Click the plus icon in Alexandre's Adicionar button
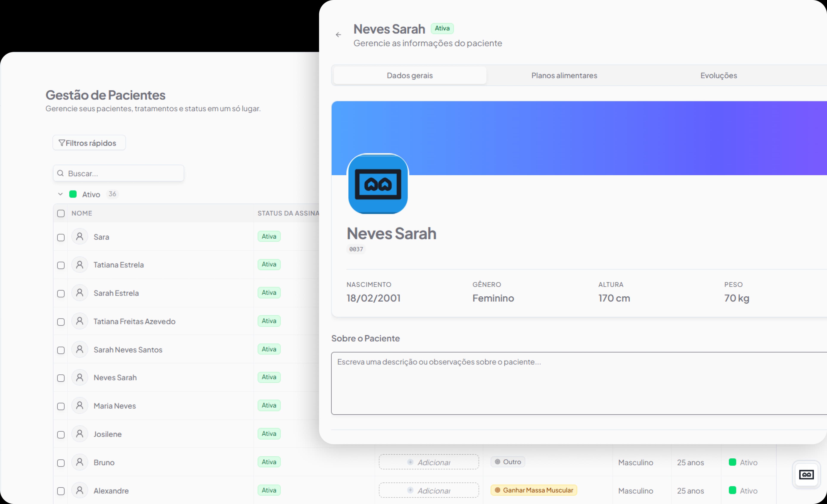Image resolution: width=827 pixels, height=504 pixels. [x=410, y=490]
